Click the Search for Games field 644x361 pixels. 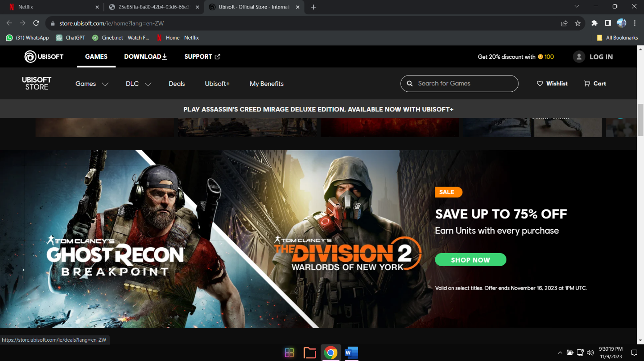pos(463,84)
